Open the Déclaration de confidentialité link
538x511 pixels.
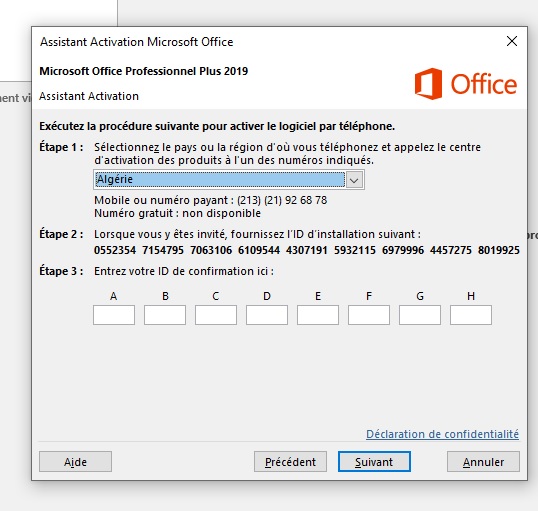442,434
